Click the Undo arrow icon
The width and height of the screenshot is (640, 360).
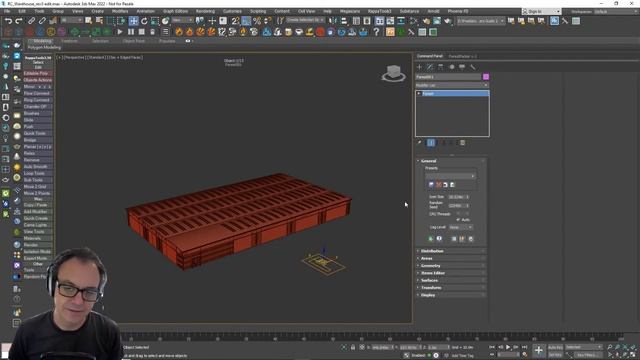(x=8, y=21)
